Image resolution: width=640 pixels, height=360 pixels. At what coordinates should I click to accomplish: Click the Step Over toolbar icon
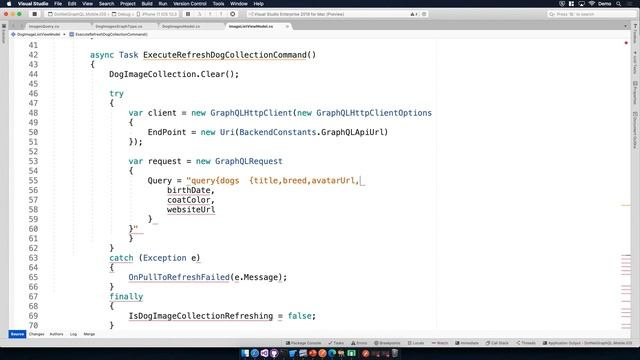click(x=200, y=14)
